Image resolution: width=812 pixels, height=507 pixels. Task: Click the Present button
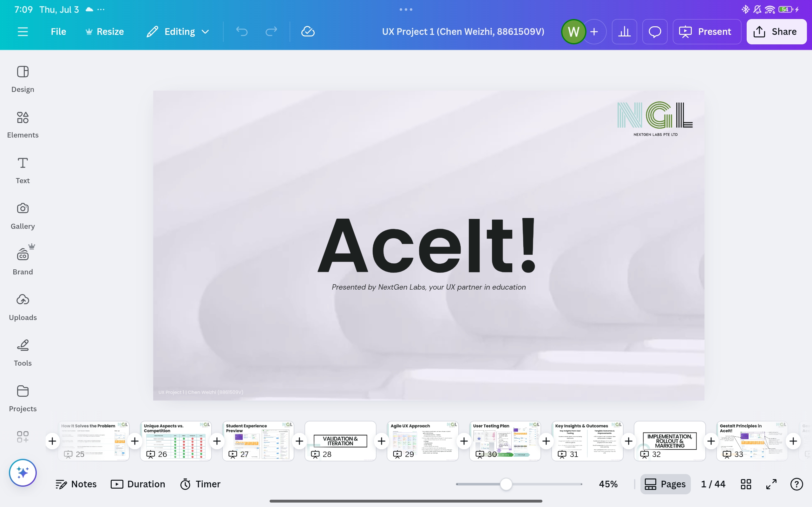coord(706,31)
